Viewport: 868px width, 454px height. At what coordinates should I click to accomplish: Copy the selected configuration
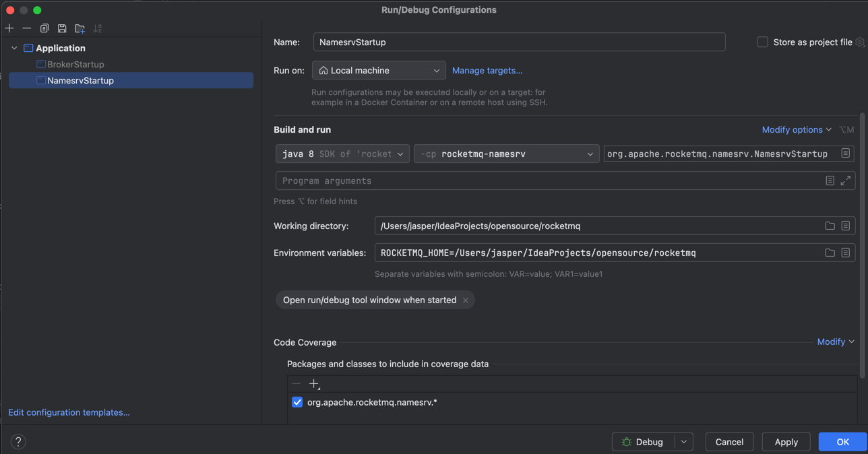pos(44,28)
